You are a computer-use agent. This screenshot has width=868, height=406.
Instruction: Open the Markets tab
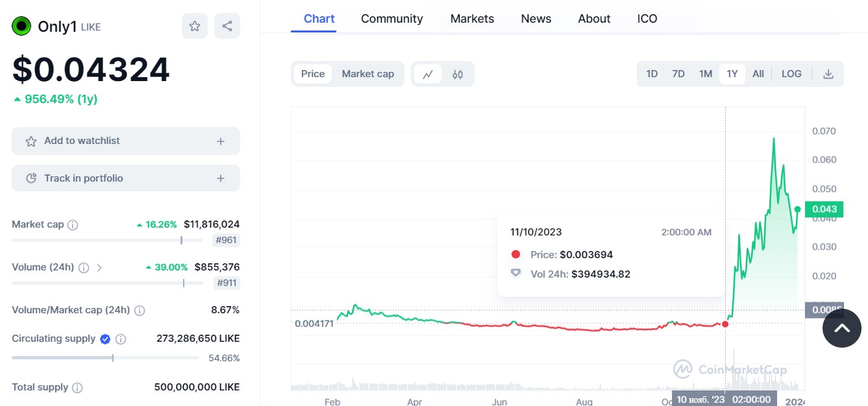click(x=472, y=19)
